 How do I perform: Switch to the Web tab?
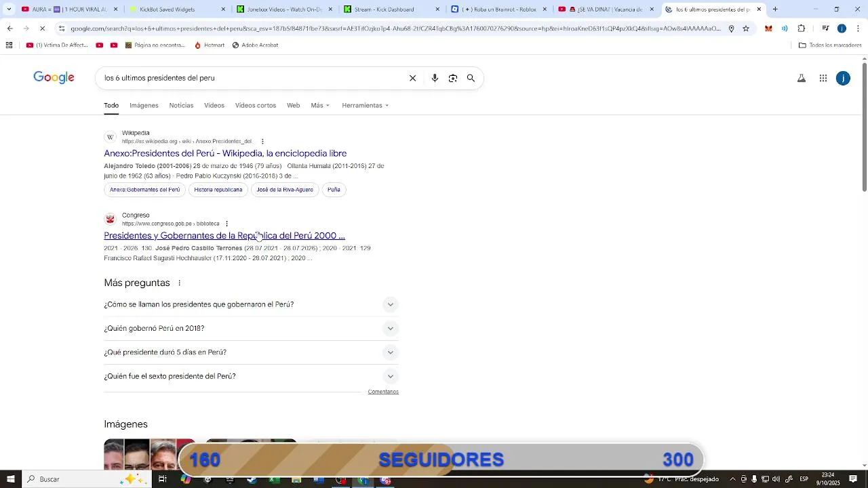(x=293, y=105)
